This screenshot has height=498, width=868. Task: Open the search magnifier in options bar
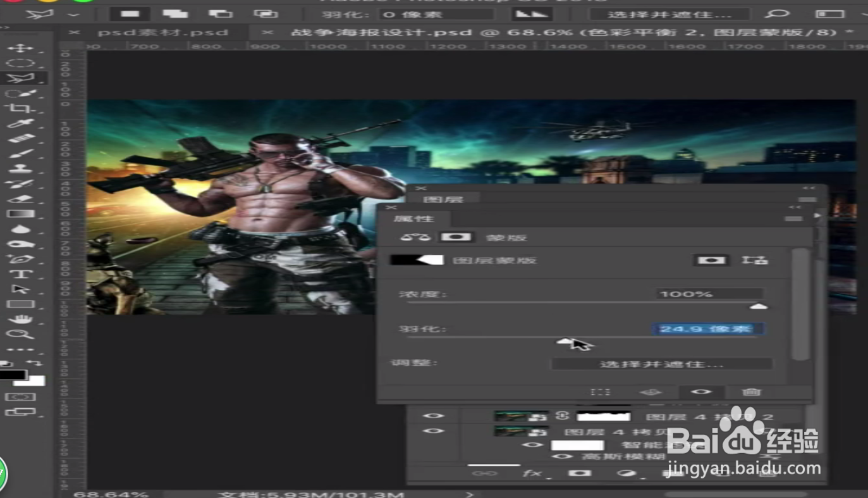tap(777, 13)
